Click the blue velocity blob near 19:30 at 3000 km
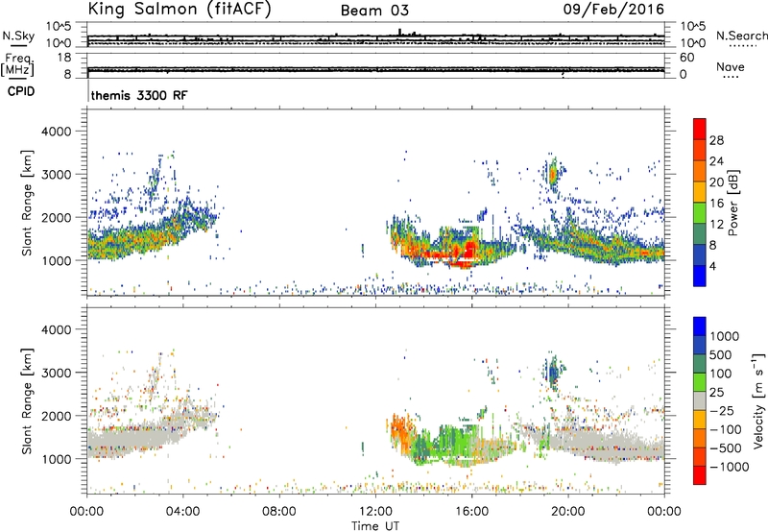Image resolution: width=768 pixels, height=532 pixels. pyautogui.click(x=553, y=374)
